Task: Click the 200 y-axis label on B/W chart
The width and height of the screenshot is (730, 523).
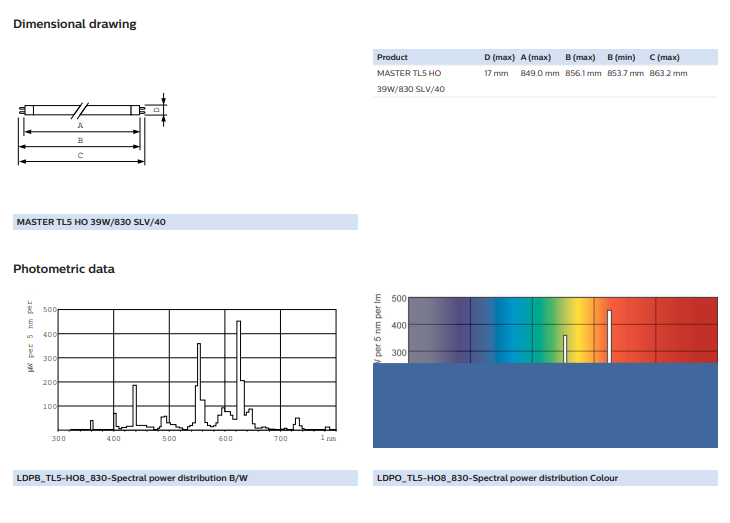Action: pyautogui.click(x=50, y=382)
